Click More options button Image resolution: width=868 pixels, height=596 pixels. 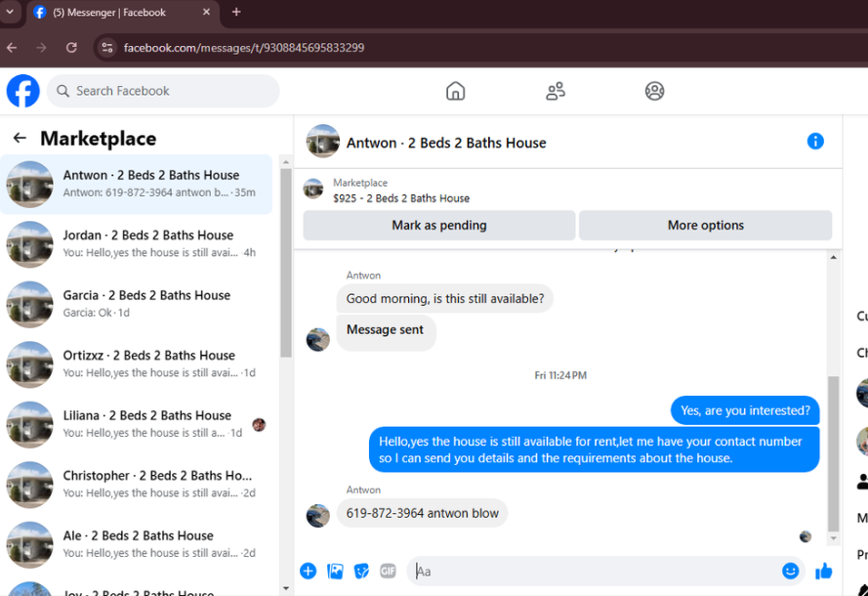coord(705,226)
